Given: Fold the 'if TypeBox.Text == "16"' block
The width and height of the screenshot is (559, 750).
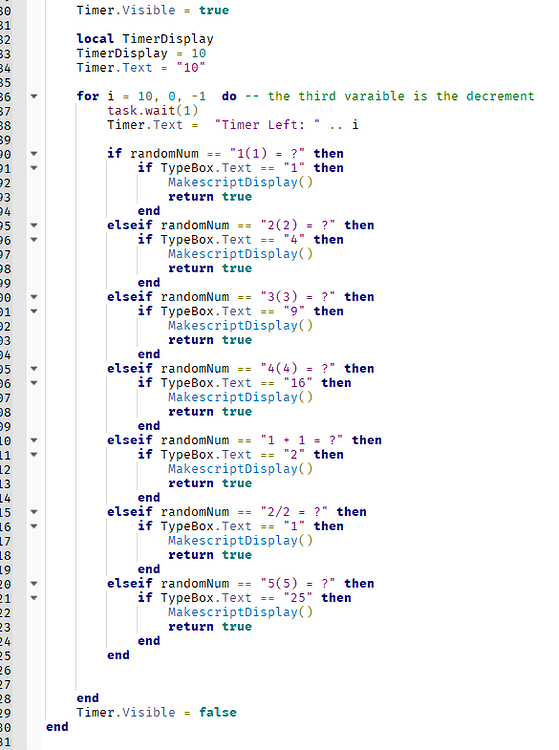Looking at the screenshot, I should coord(34,383).
